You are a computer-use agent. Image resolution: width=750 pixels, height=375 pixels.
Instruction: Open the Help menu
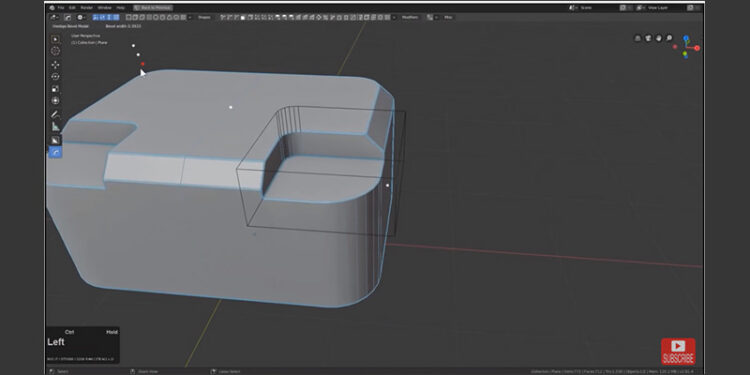pyautogui.click(x=121, y=8)
